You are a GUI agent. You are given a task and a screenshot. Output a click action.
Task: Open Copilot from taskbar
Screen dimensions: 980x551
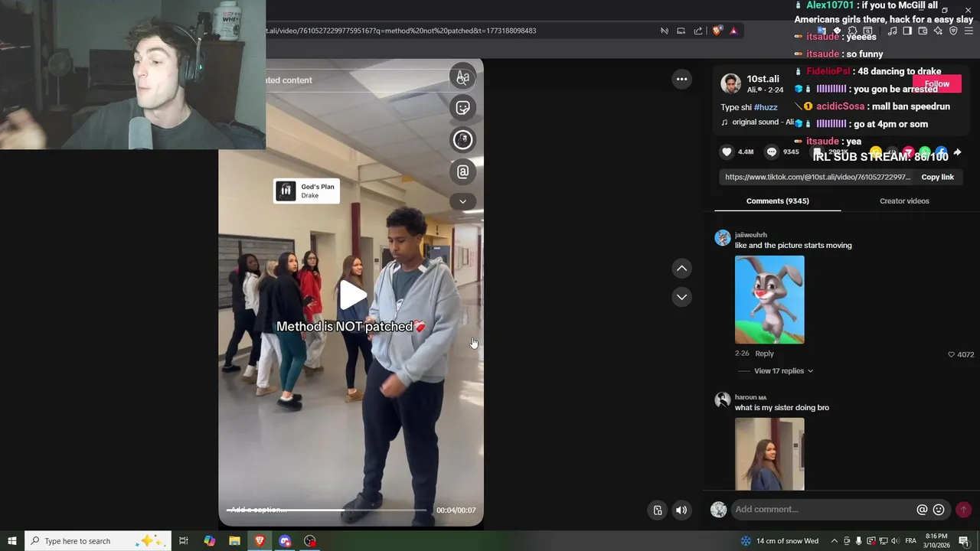tap(210, 541)
